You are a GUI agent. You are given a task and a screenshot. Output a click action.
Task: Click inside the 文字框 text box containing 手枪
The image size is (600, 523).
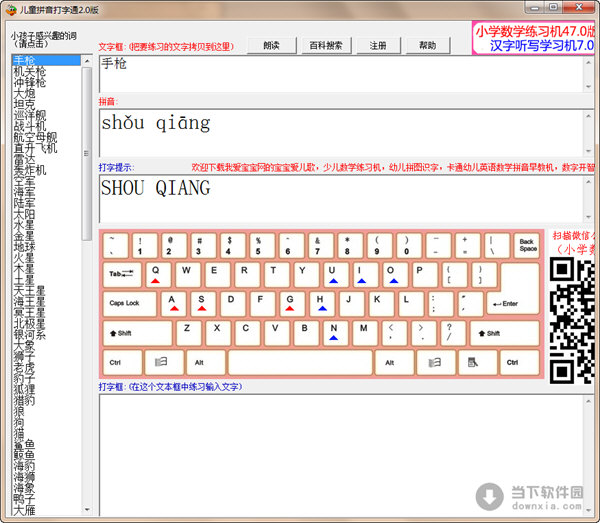(342, 74)
